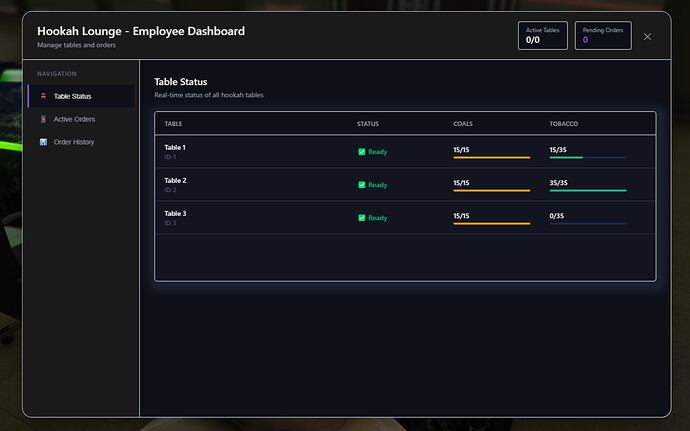Click Table 2 tobacco progress bar
Screen dimensions: 690x431
click(588, 190)
